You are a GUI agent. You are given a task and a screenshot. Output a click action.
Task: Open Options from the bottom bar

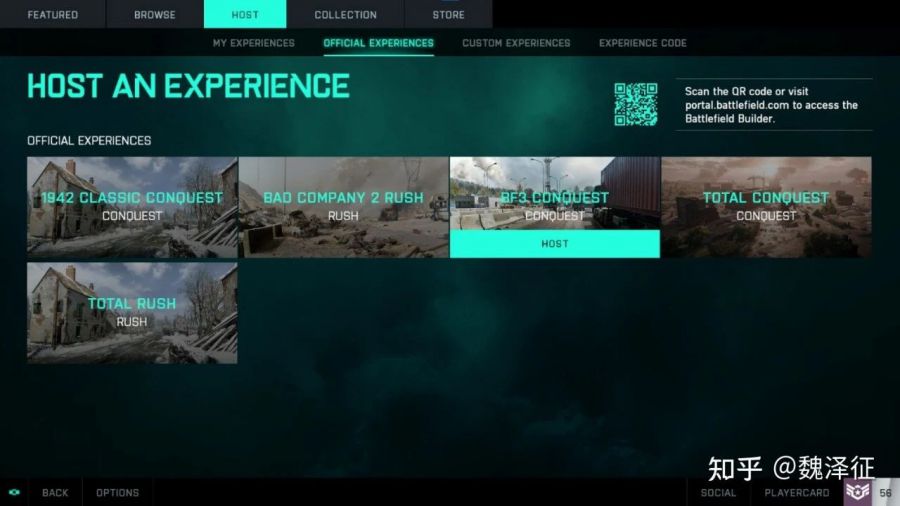[x=117, y=492]
